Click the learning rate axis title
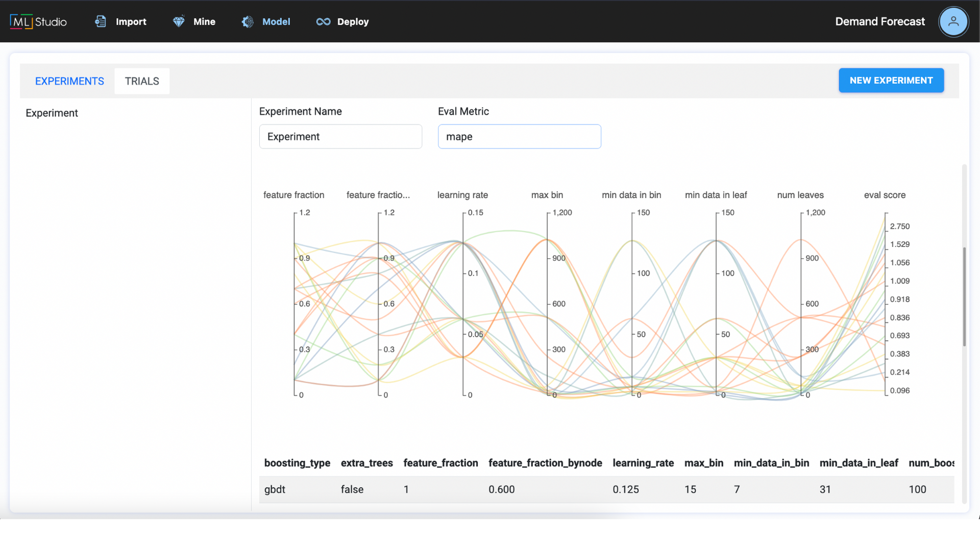 462,195
